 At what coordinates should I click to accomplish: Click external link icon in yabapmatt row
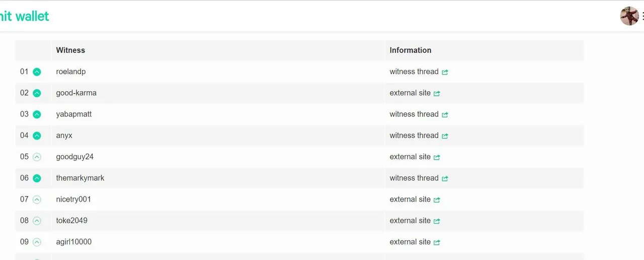point(445,115)
